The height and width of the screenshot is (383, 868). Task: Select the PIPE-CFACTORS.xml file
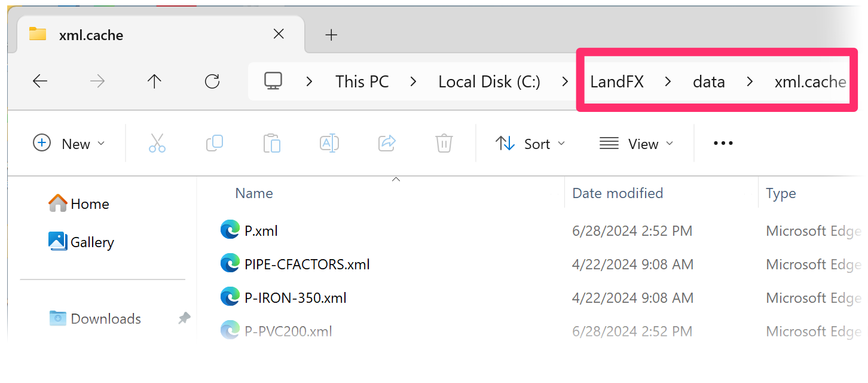pos(307,264)
